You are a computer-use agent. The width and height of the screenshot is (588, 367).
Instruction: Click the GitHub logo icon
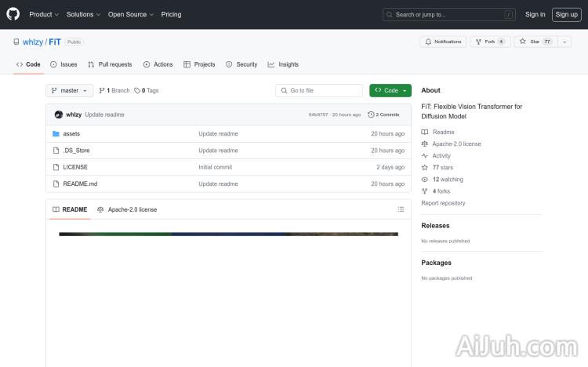(x=13, y=14)
